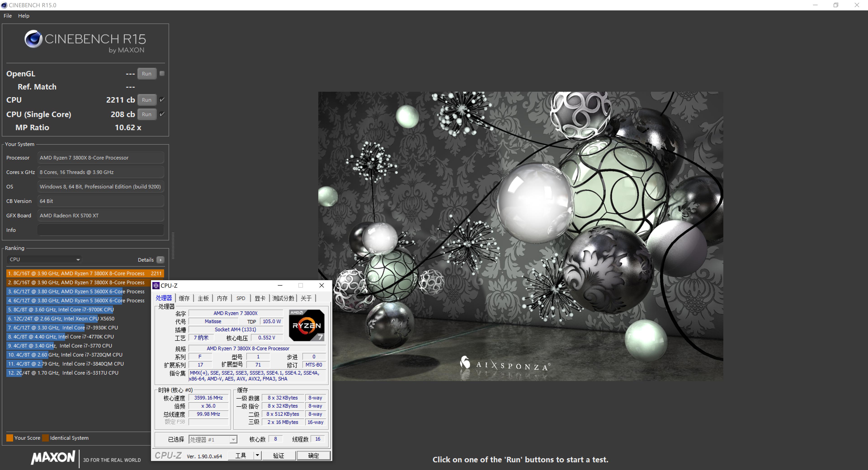Viewport: 868px width, 470px height.
Task: Click the Ryzen 7 logo in CPU-Z
Action: (307, 325)
